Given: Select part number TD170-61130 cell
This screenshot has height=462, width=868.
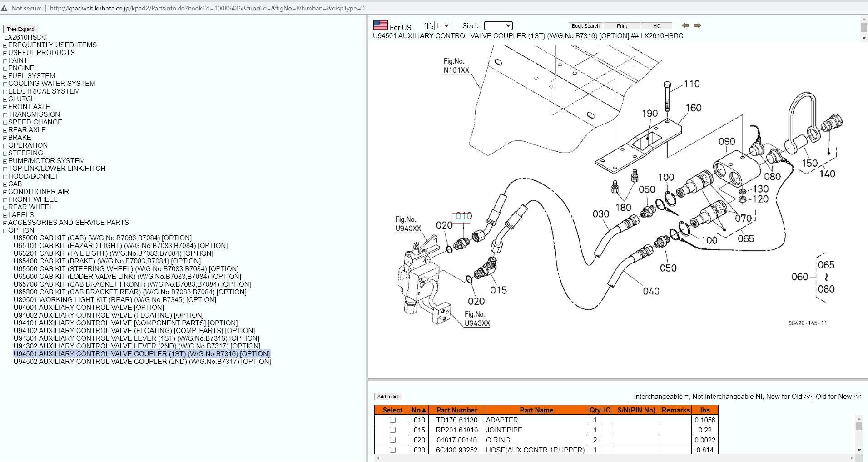Looking at the screenshot, I should 456,420.
